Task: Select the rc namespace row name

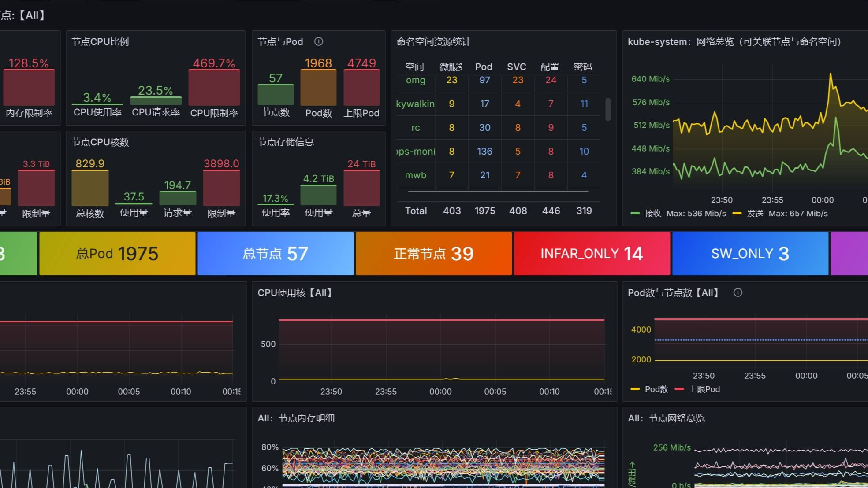Action: pyautogui.click(x=416, y=127)
